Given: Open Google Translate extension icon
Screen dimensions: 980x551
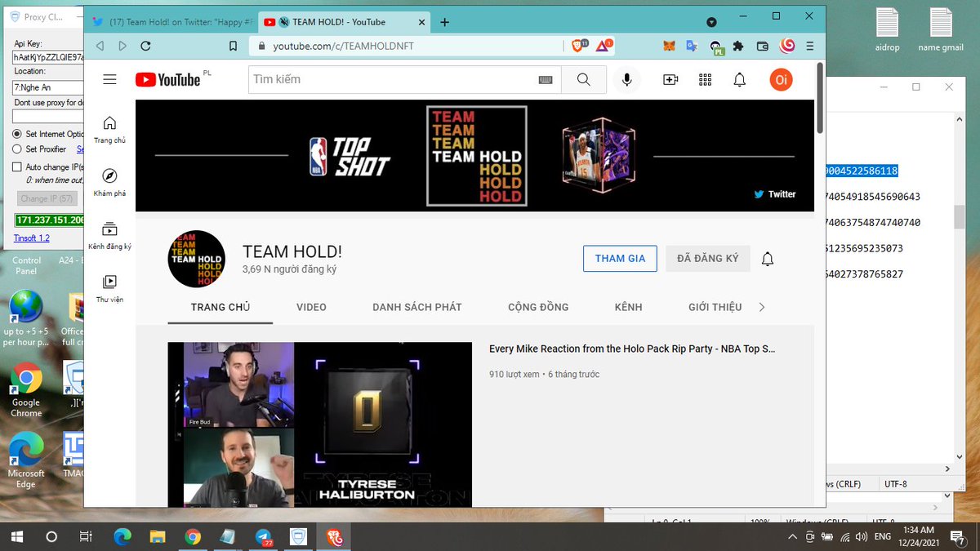Looking at the screenshot, I should pyautogui.click(x=692, y=47).
